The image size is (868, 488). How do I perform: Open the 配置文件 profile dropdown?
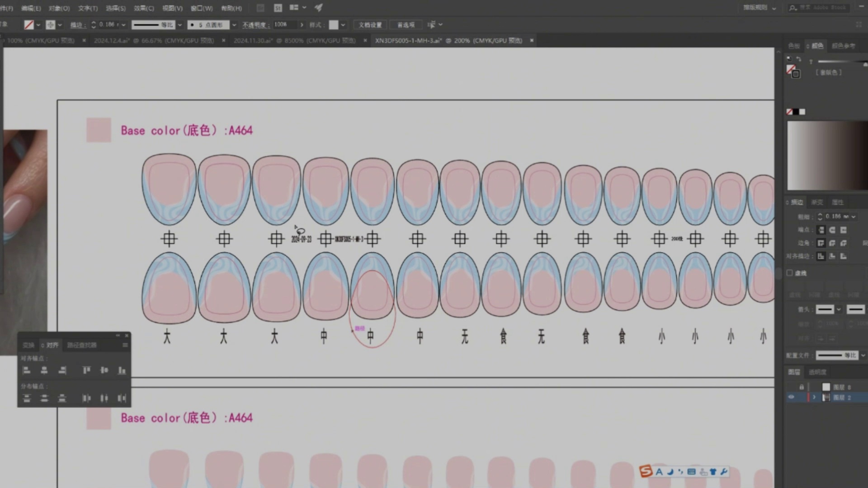(x=863, y=355)
